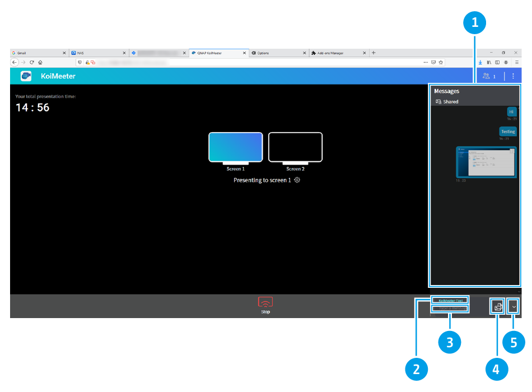Switch to the Add-ons Manager tab

click(x=333, y=53)
